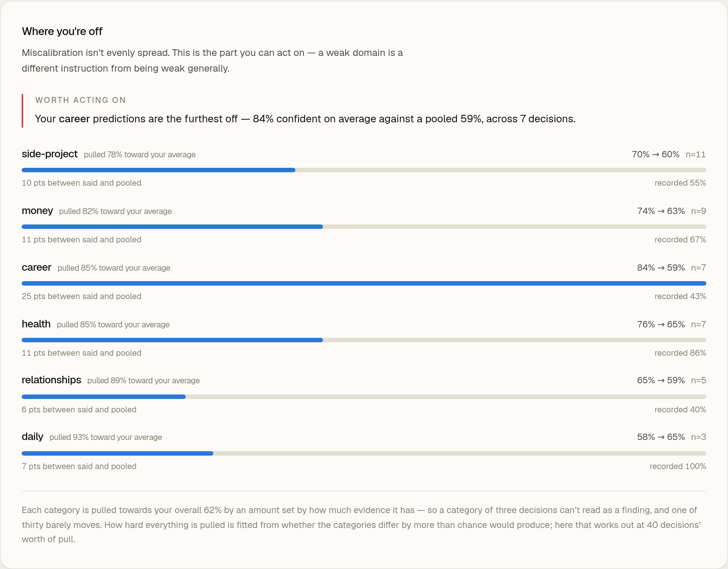
Task: Click the bold career word in callout
Action: [x=74, y=119]
